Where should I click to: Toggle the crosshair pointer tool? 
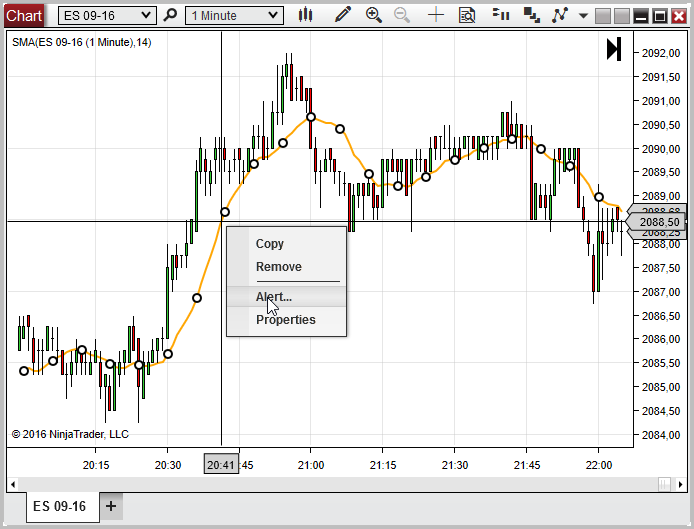436,16
